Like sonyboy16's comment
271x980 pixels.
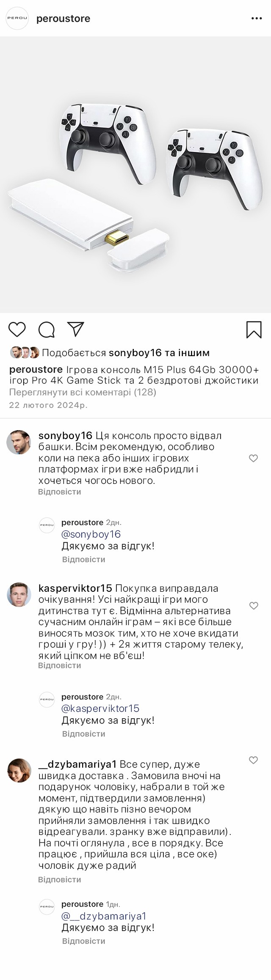pyautogui.click(x=253, y=458)
